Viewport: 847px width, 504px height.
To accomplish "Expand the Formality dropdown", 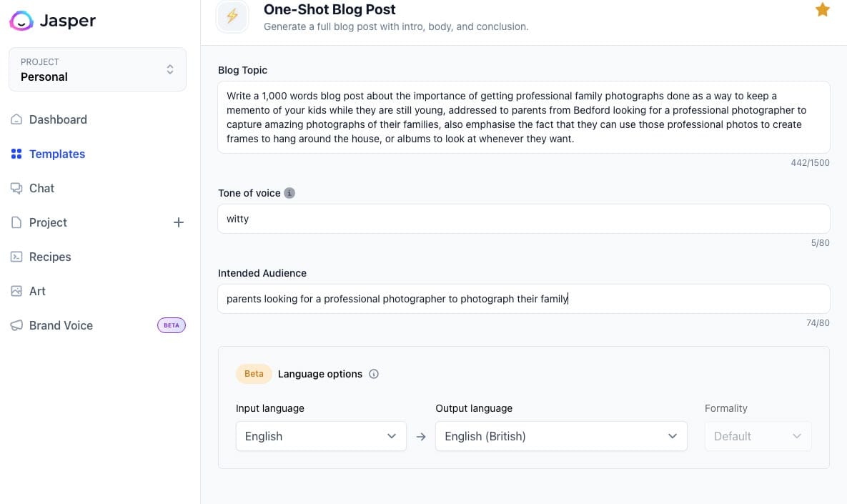I will pyautogui.click(x=758, y=436).
